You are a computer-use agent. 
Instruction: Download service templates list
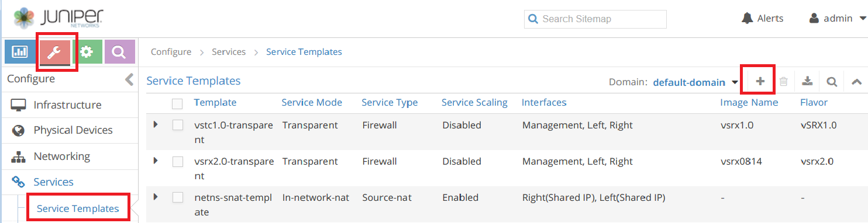click(808, 82)
